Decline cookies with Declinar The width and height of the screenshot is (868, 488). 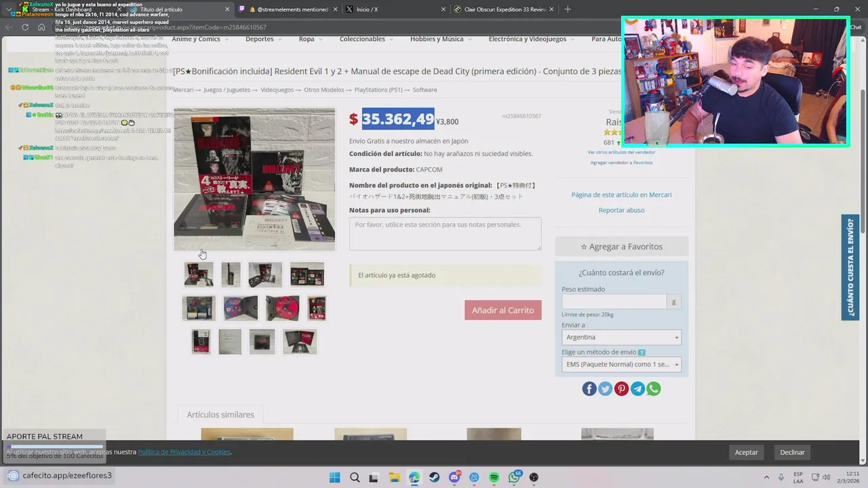coord(792,452)
